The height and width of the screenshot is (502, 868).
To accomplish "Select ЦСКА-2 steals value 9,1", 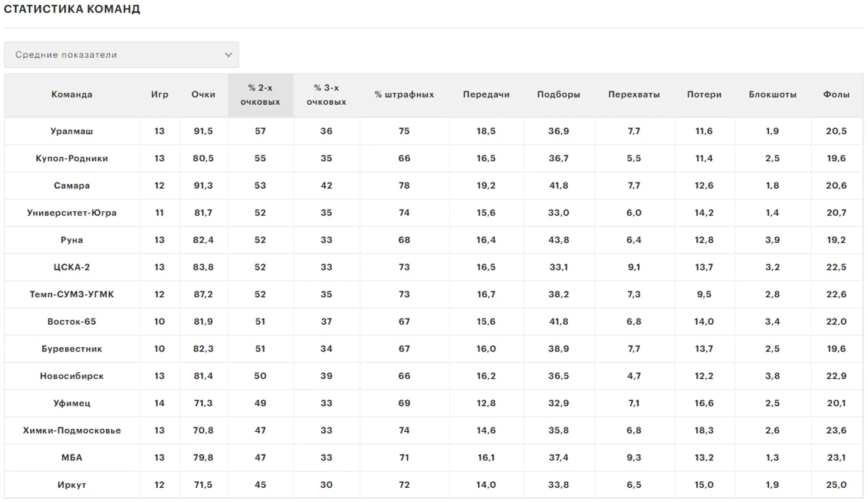I will tap(634, 268).
